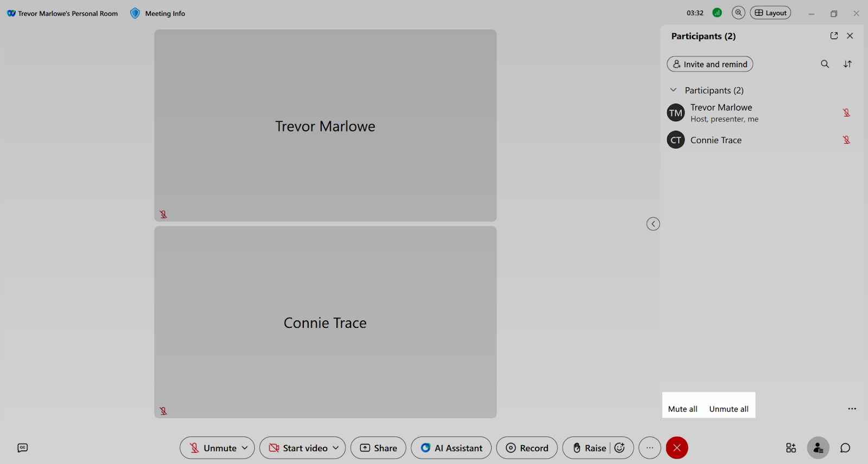Click the CT avatar

(x=675, y=140)
